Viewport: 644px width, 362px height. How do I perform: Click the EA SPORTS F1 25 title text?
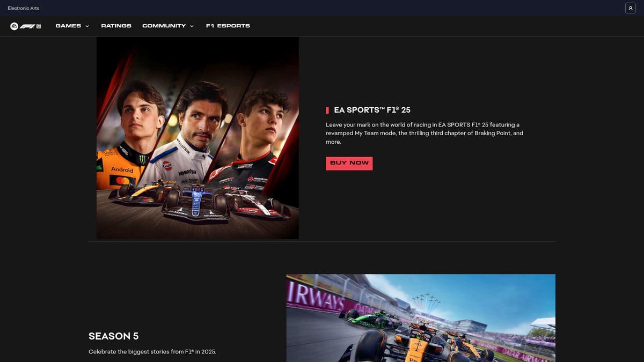coord(372,109)
